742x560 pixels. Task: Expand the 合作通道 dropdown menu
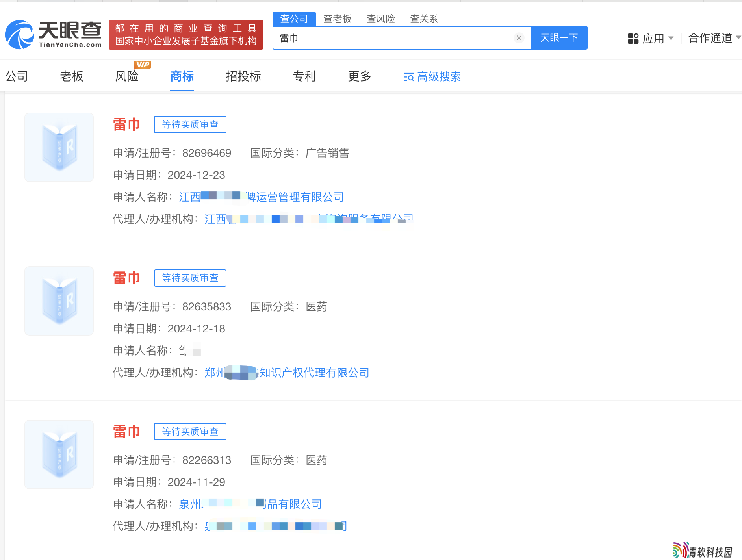click(714, 38)
